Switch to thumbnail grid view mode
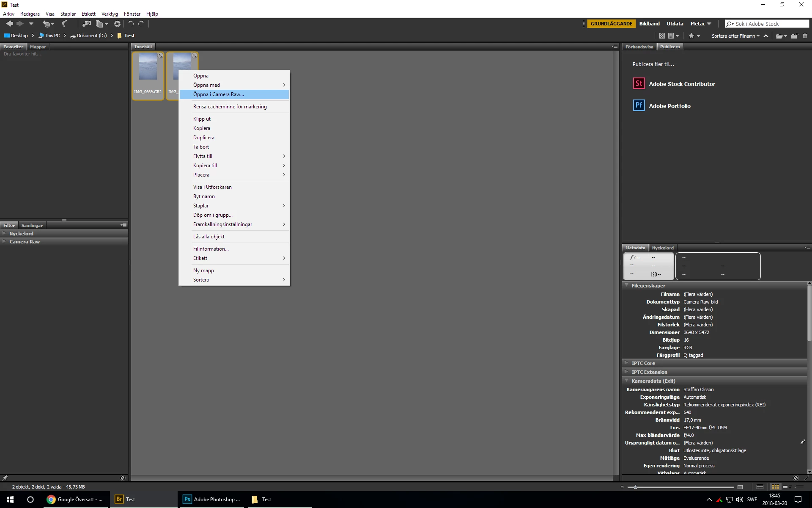812x508 pixels. 775,487
